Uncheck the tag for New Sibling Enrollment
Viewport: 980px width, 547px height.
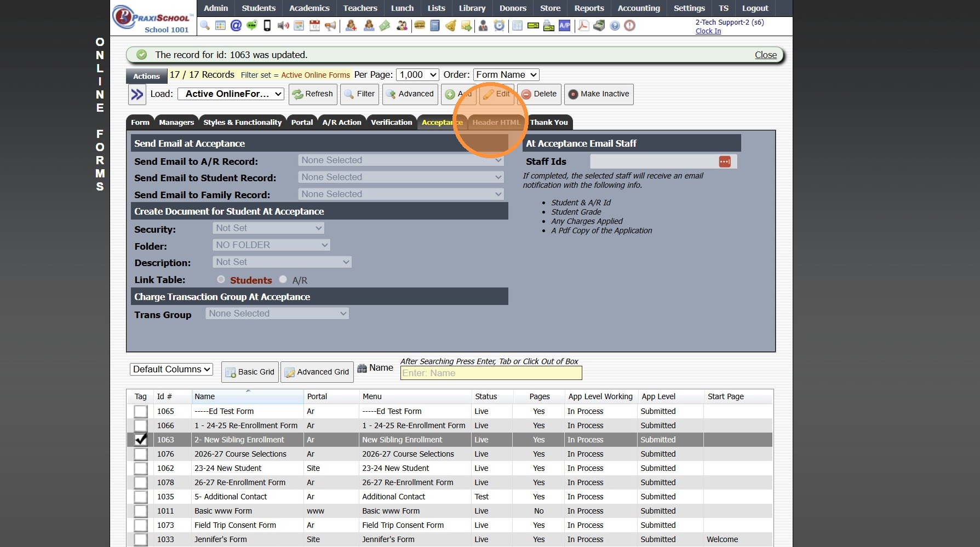pyautogui.click(x=141, y=440)
